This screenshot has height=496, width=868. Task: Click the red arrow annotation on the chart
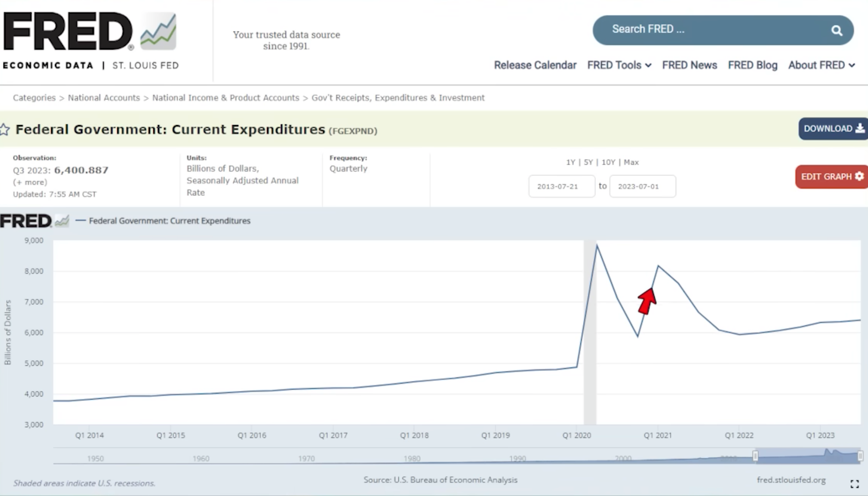click(x=646, y=301)
